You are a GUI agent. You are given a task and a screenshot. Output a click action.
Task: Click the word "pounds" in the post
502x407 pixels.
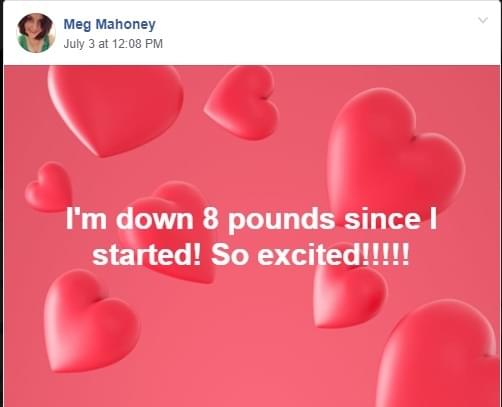[281, 220]
